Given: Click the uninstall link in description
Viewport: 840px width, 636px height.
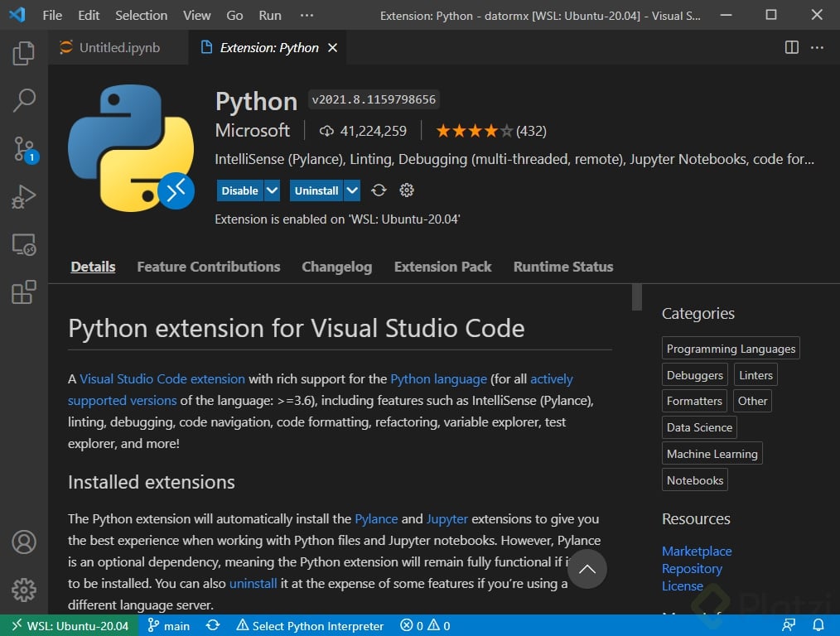Looking at the screenshot, I should [253, 583].
